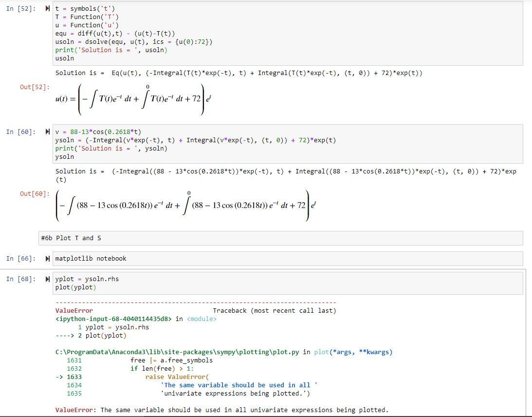Click 'Traceback (most recent call last)' text
The height and width of the screenshot is (417, 532).
point(275,311)
